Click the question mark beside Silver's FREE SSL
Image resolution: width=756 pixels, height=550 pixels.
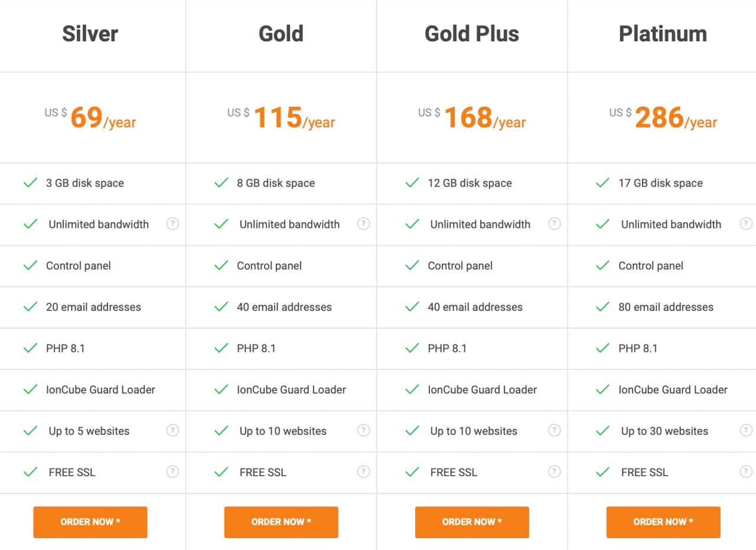click(x=172, y=472)
